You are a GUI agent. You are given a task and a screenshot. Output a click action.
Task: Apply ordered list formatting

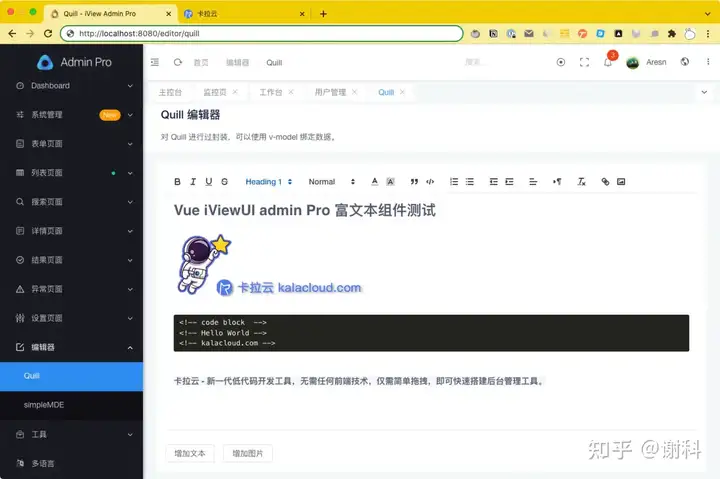(x=454, y=181)
